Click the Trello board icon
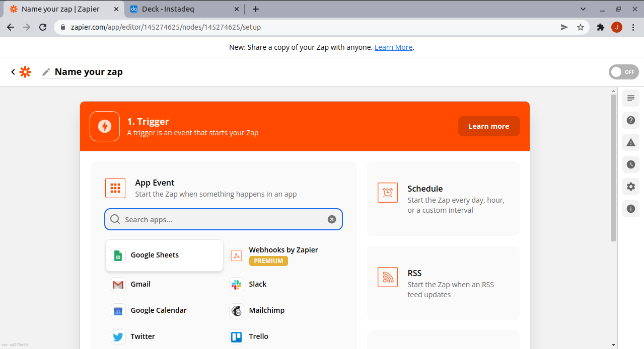This screenshot has height=349, width=644. point(236,337)
